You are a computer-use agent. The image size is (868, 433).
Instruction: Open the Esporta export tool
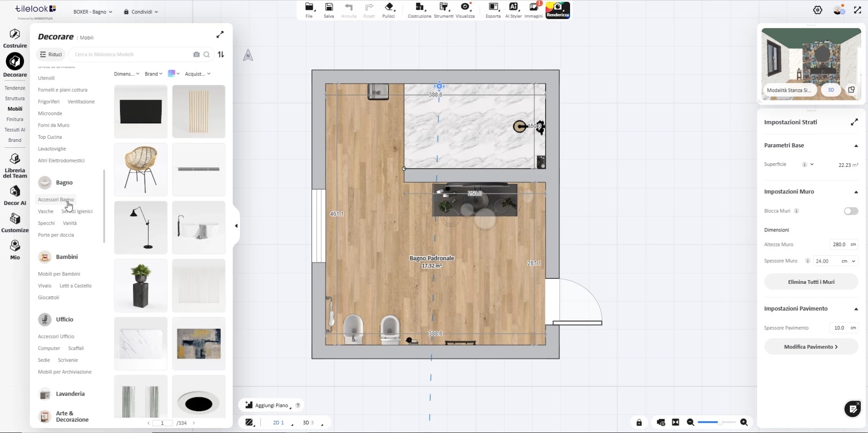493,10
